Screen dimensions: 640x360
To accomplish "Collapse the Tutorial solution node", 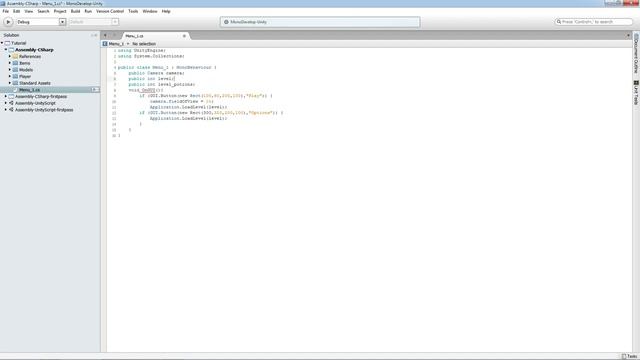I will pyautogui.click(x=2, y=43).
